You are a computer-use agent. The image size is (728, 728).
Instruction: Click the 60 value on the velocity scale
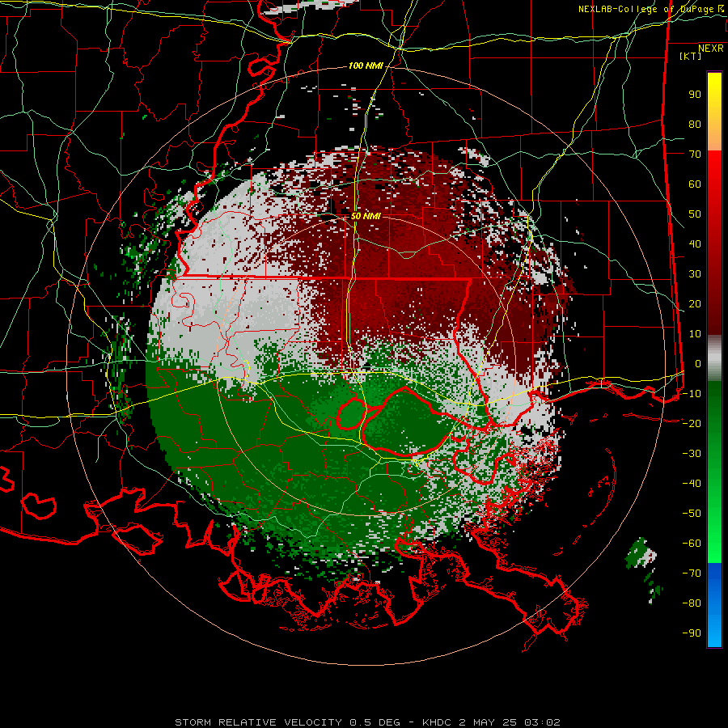coord(695,184)
